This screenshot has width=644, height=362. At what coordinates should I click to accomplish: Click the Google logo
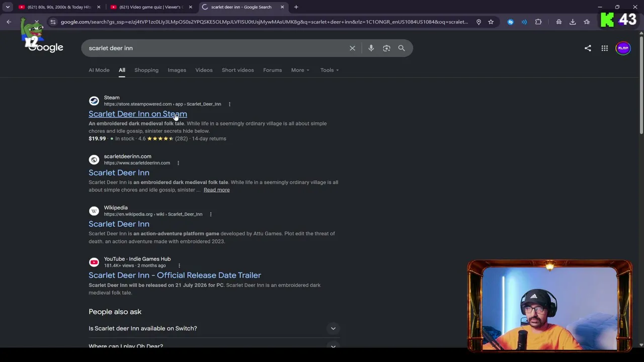pyautogui.click(x=46, y=48)
